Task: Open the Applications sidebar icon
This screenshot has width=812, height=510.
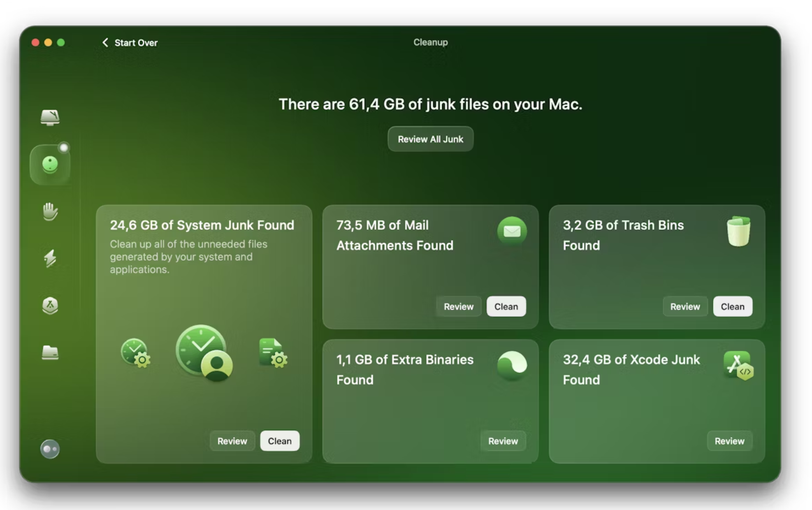Action: coord(50,306)
